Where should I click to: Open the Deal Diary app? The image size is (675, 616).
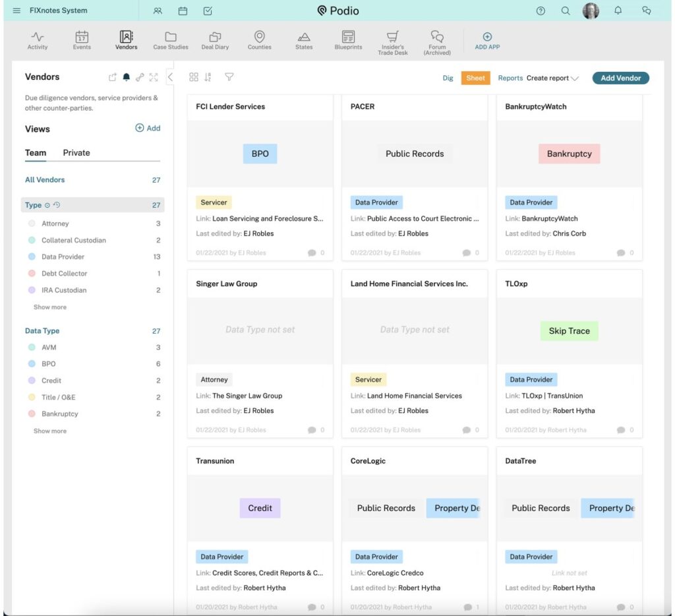(x=215, y=40)
